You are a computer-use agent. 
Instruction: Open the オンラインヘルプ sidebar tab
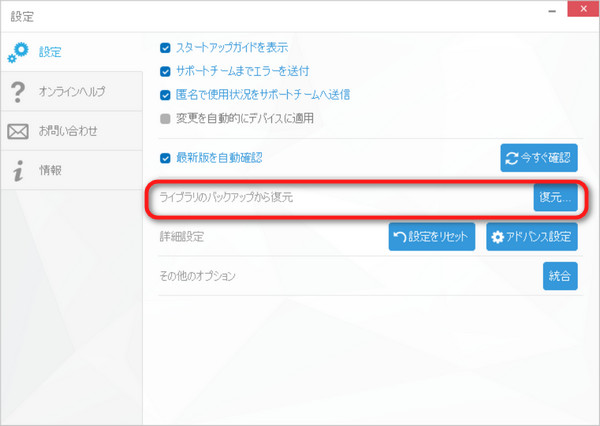[70, 92]
